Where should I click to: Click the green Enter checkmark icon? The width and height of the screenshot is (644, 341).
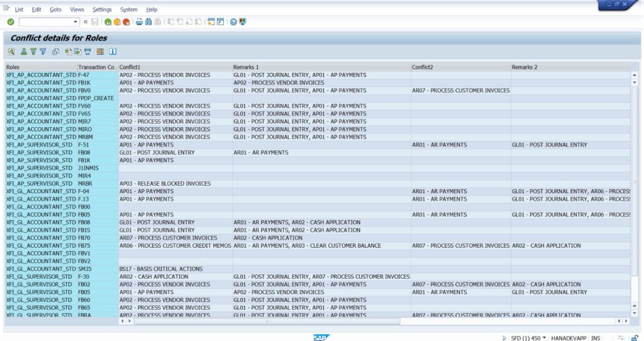coord(11,22)
